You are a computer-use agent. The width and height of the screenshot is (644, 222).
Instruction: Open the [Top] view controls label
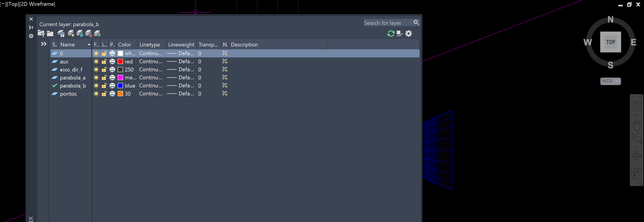(13, 4)
